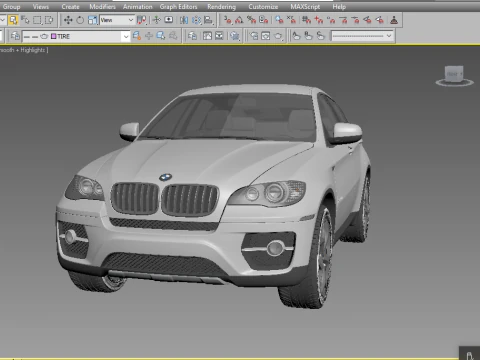The width and height of the screenshot is (480, 360).
Task: Click the purple TIRE layer color swatch
Action: (x=53, y=36)
